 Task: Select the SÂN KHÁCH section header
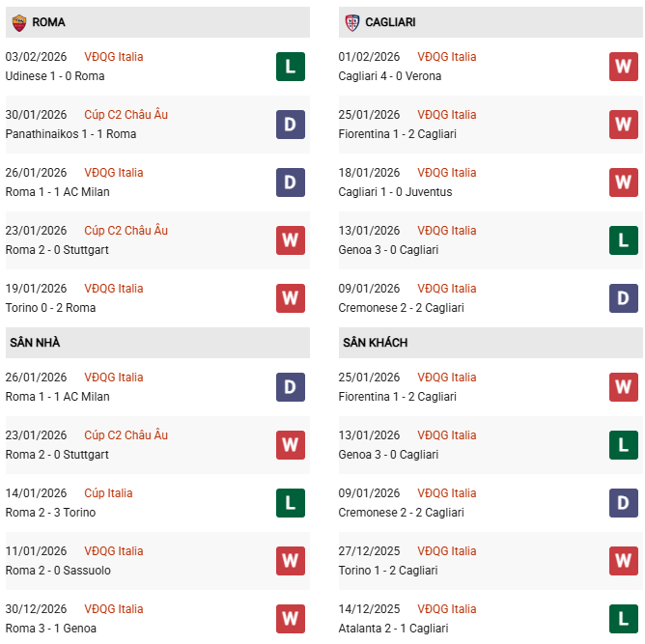(375, 343)
